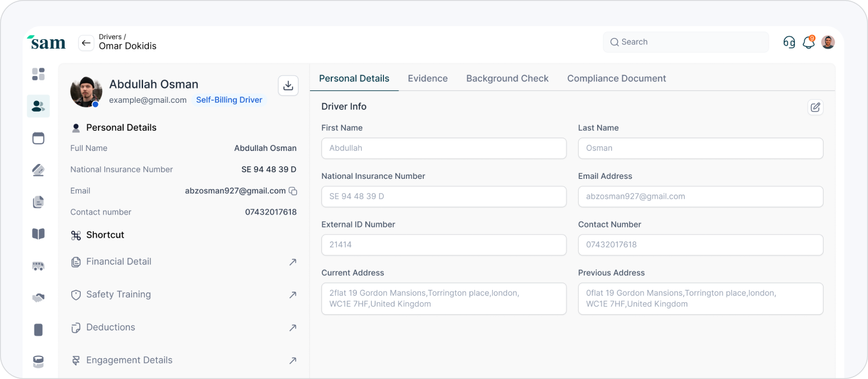
Task: Open the open-book icon in sidebar
Action: click(39, 234)
